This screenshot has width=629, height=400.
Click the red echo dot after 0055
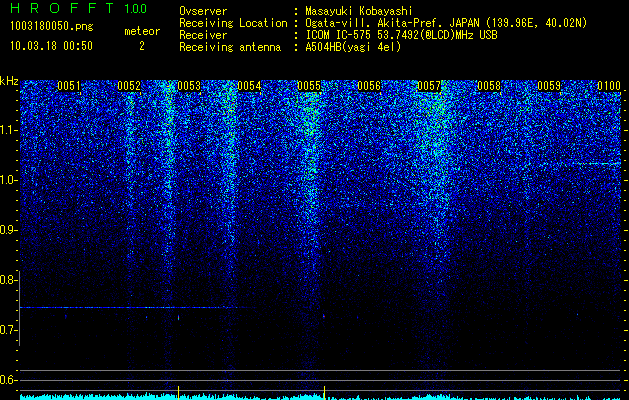point(324,316)
